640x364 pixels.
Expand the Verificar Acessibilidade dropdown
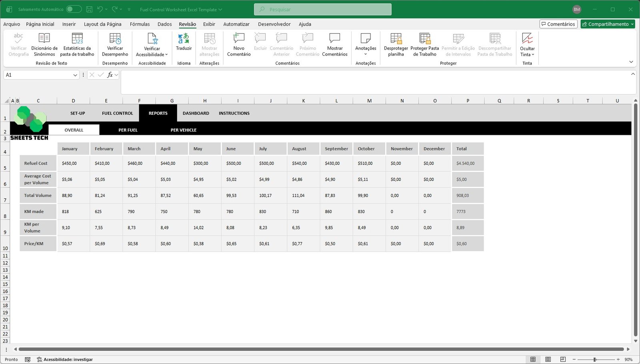coord(166,55)
